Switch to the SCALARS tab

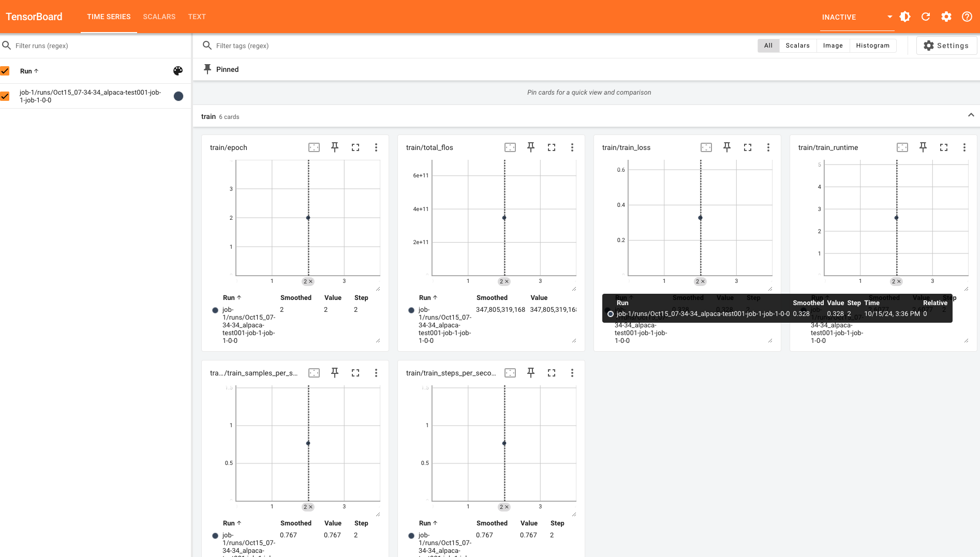pos(159,17)
